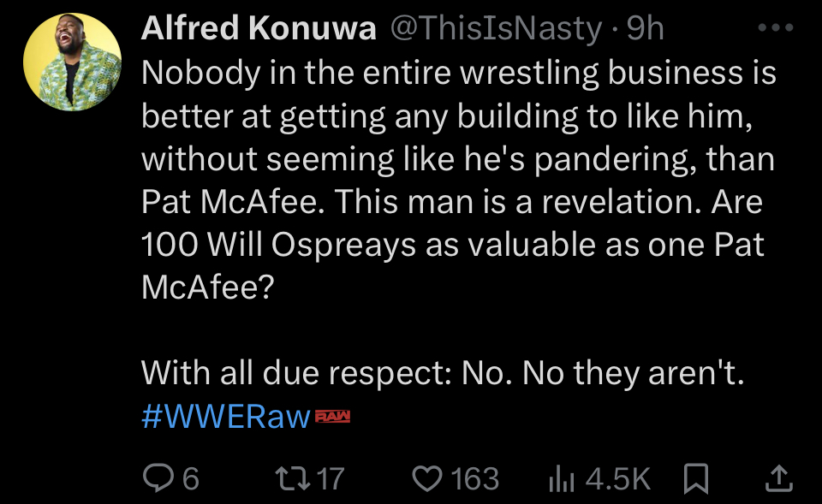
Task: Like the tweet with heart icon
Action: pos(428,478)
